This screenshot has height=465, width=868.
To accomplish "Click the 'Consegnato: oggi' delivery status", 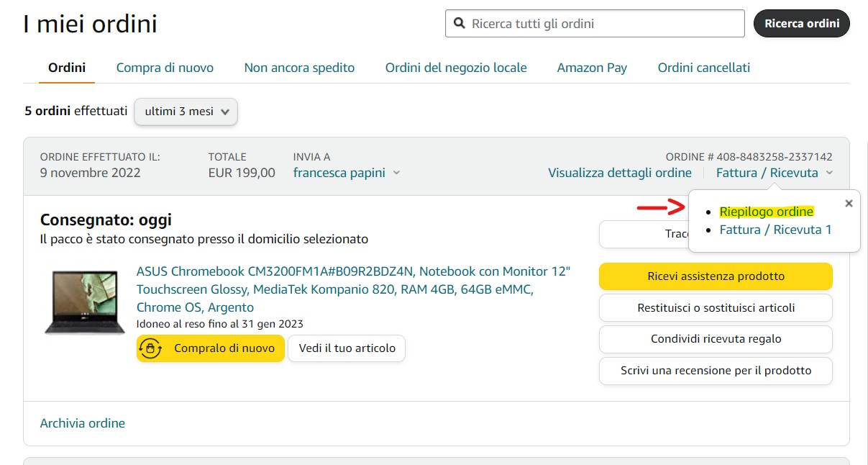I will pos(106,220).
